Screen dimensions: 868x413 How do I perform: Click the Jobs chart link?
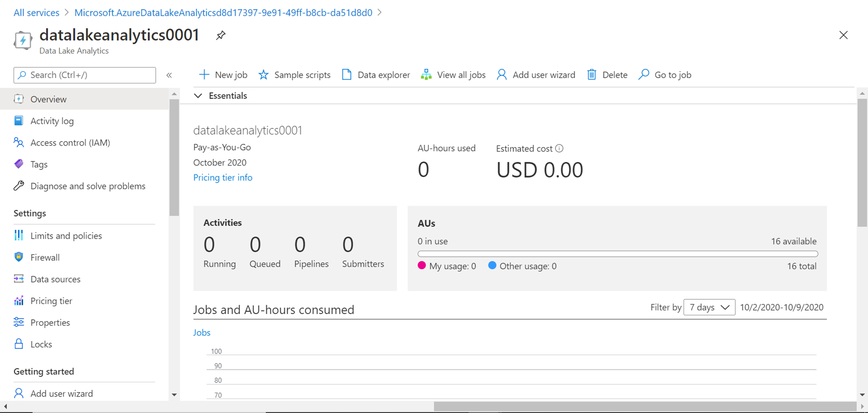pos(202,333)
